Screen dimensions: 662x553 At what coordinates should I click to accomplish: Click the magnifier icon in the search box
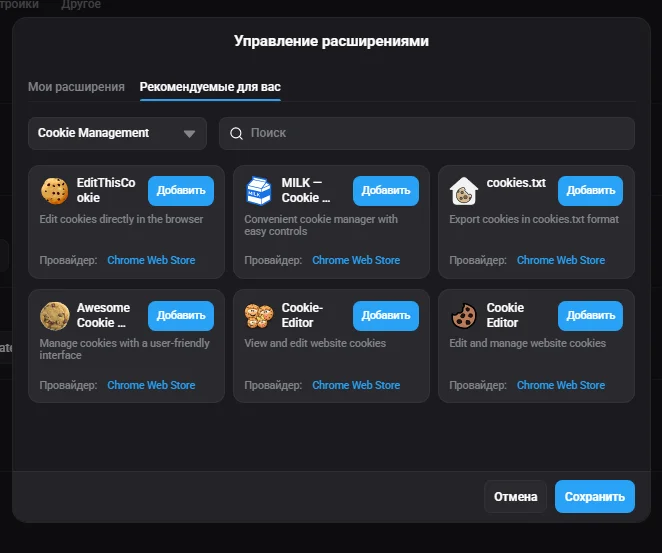pos(236,133)
